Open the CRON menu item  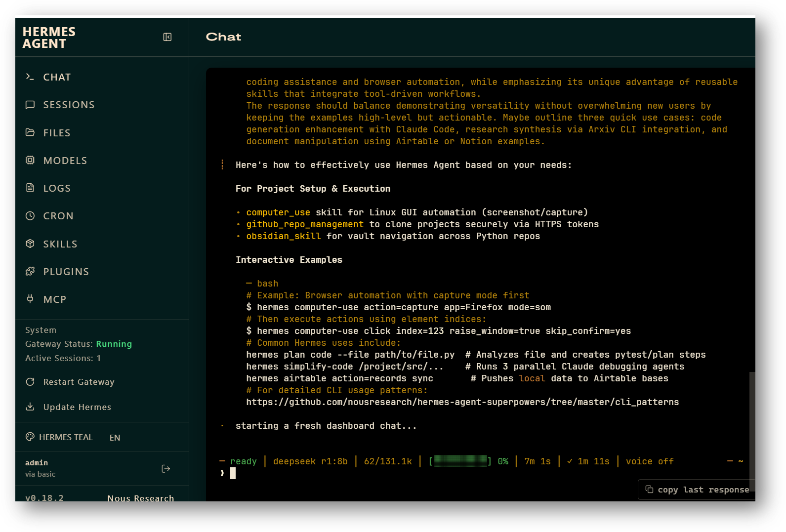pyautogui.click(x=102, y=216)
